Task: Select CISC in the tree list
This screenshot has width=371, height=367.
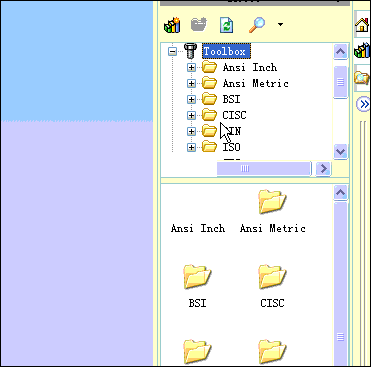Action: click(234, 115)
